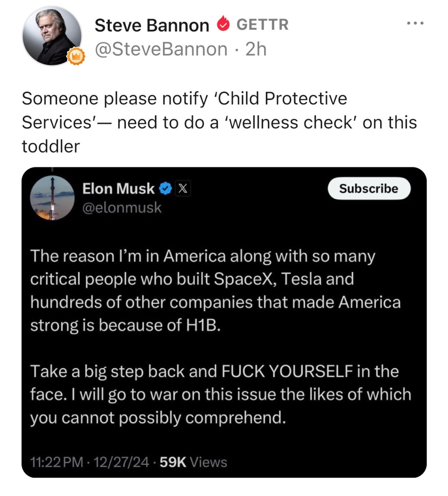Click the X logo affiliation badge
The height and width of the screenshot is (496, 448).
(183, 188)
